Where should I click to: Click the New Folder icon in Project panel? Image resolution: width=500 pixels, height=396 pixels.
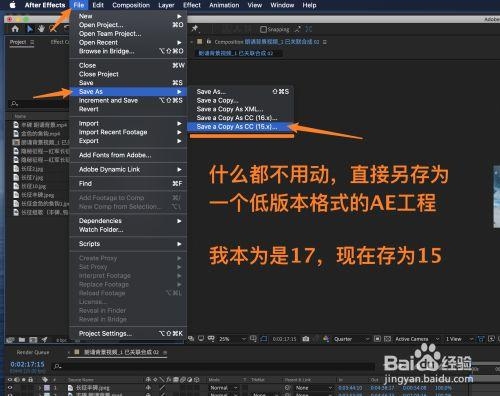22,340
